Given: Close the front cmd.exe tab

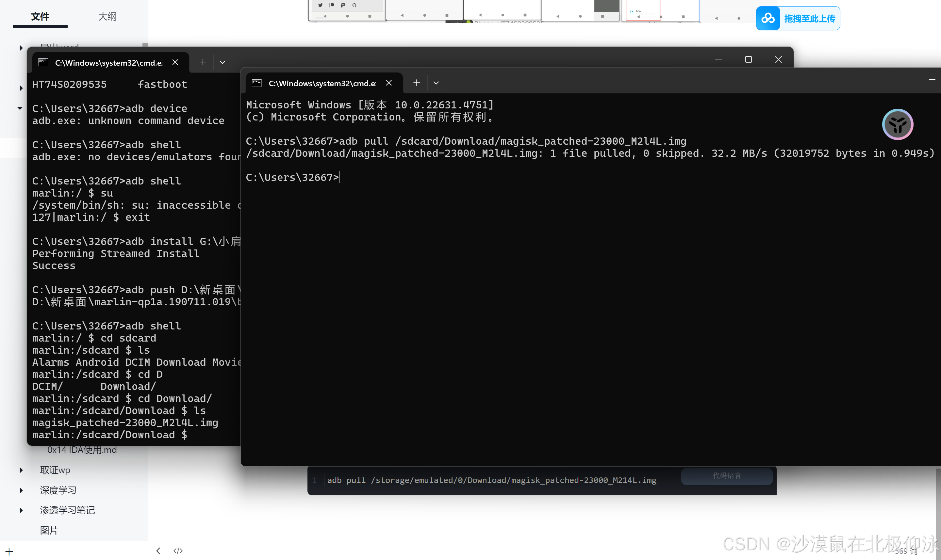Looking at the screenshot, I should [x=389, y=83].
